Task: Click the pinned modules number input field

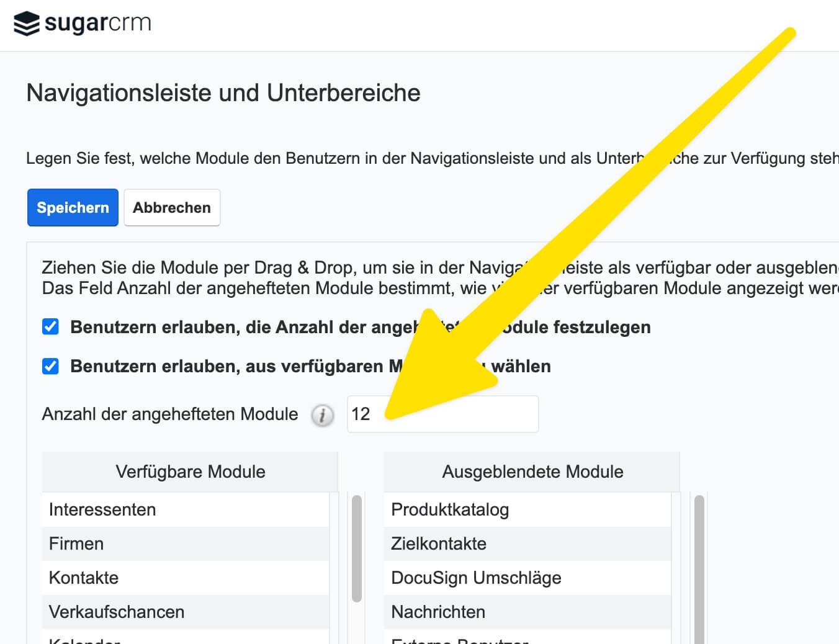Action: 442,414
